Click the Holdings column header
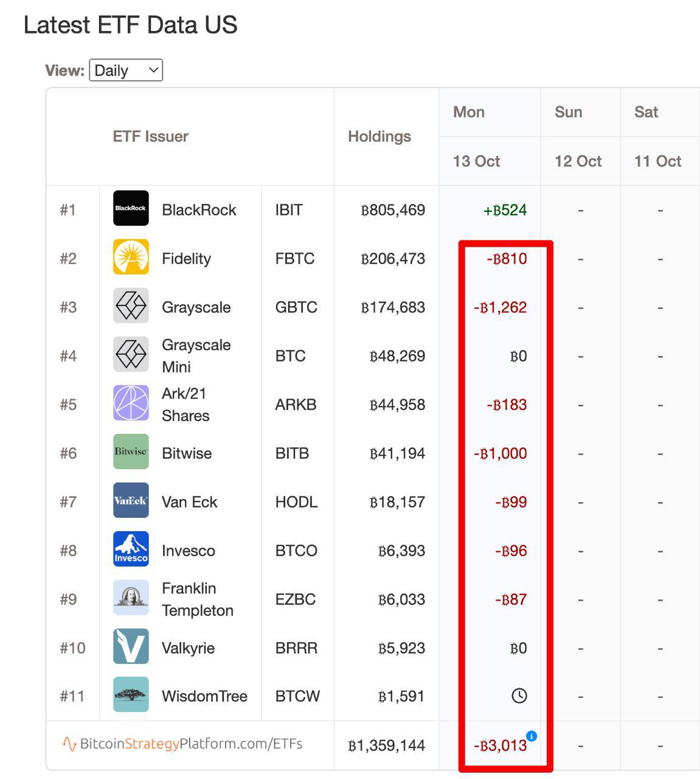 (x=379, y=136)
